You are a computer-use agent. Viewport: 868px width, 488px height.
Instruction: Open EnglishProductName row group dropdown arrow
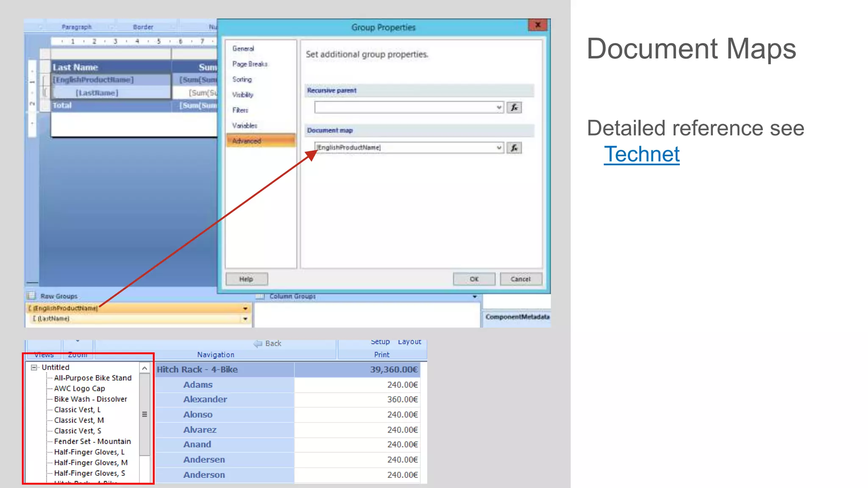[245, 308]
